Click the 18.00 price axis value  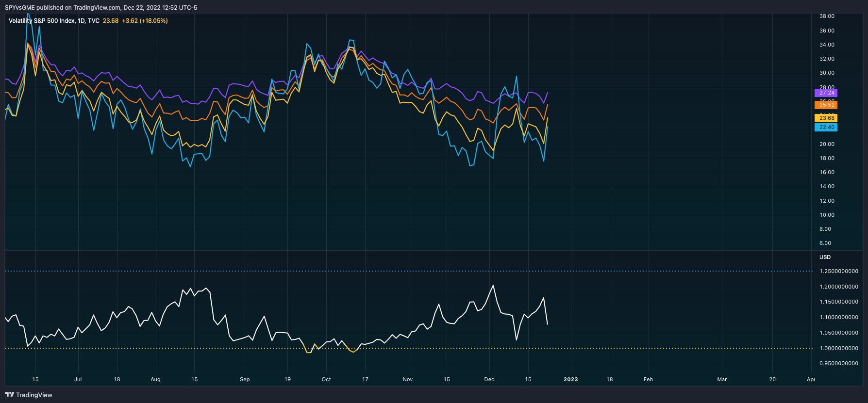pyautogui.click(x=827, y=158)
